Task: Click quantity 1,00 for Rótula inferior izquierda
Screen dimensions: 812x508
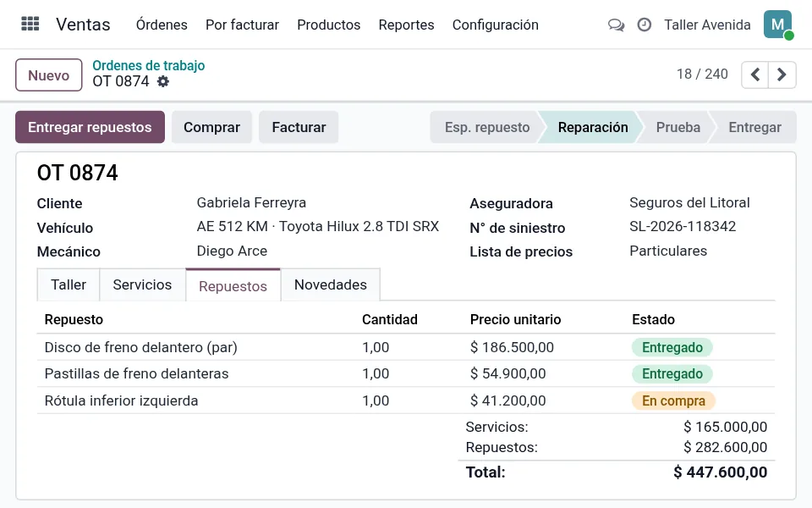Action: pyautogui.click(x=376, y=400)
